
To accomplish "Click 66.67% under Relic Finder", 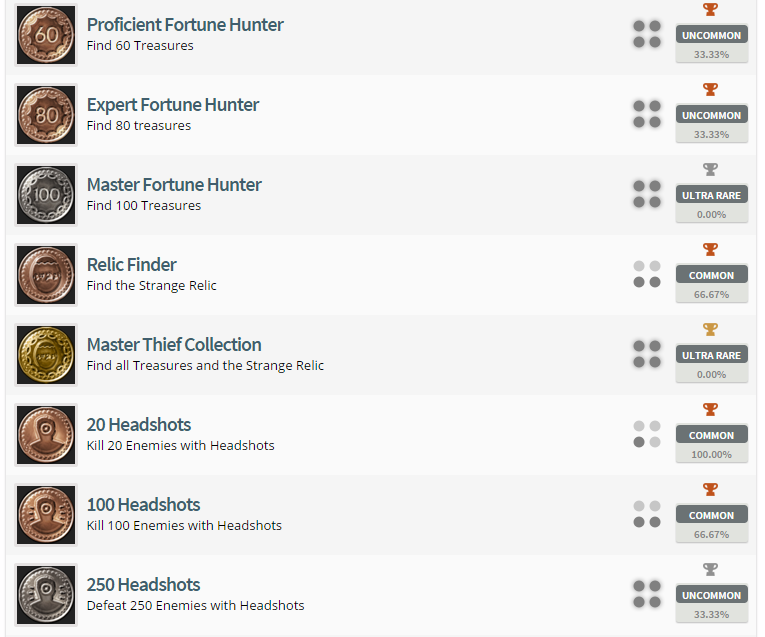I will click(711, 294).
